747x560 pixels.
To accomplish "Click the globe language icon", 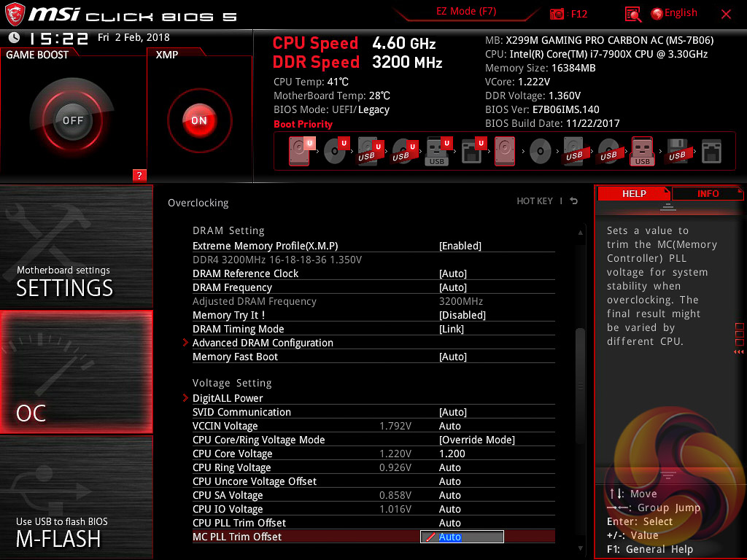I will click(657, 14).
